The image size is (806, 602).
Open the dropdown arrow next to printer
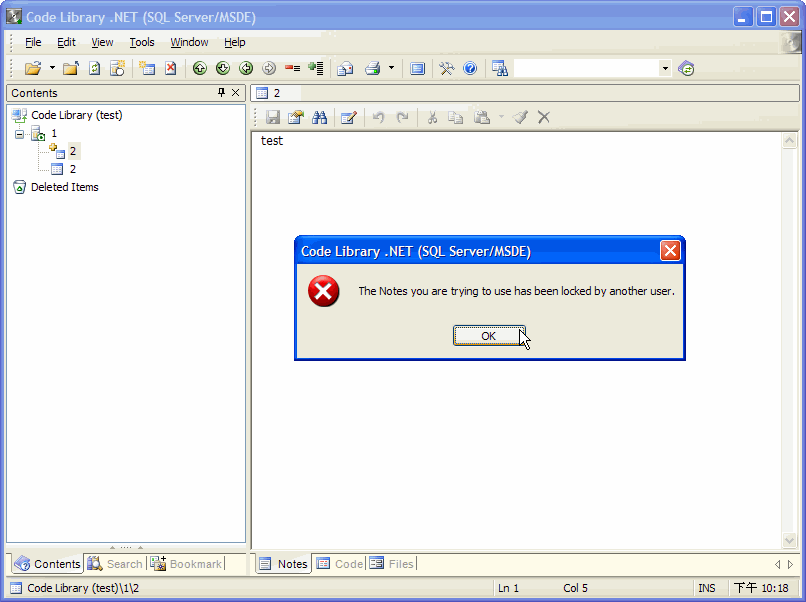point(391,68)
